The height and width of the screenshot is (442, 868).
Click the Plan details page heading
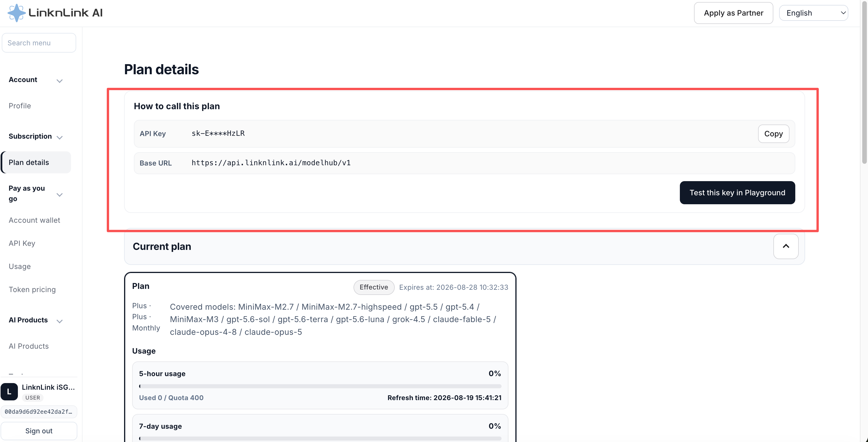pyautogui.click(x=161, y=69)
